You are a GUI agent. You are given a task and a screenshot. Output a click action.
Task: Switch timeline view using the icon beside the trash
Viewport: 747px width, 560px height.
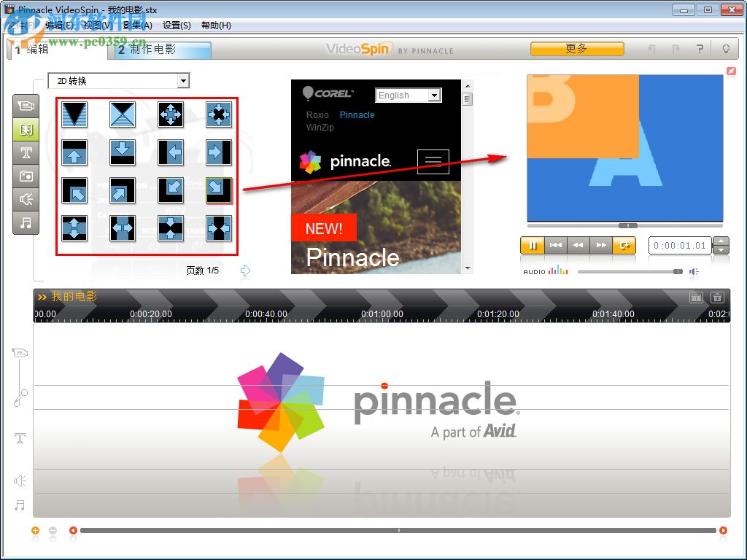click(x=697, y=297)
